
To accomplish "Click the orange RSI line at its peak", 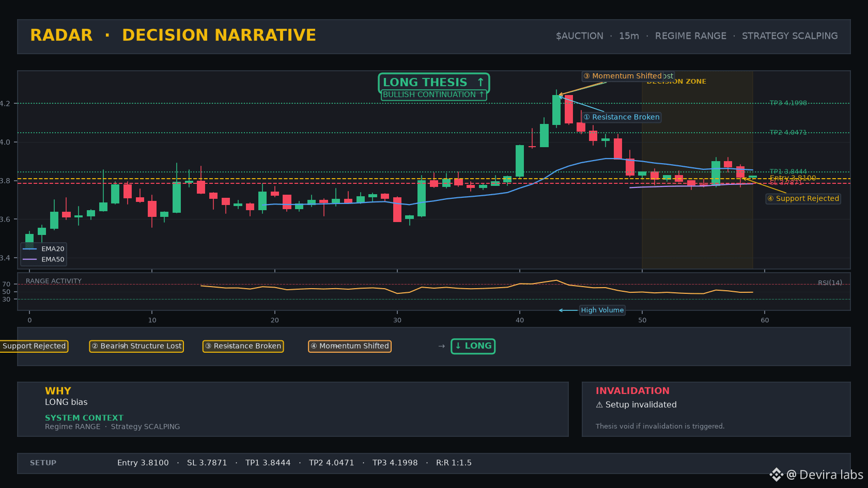I will point(556,280).
